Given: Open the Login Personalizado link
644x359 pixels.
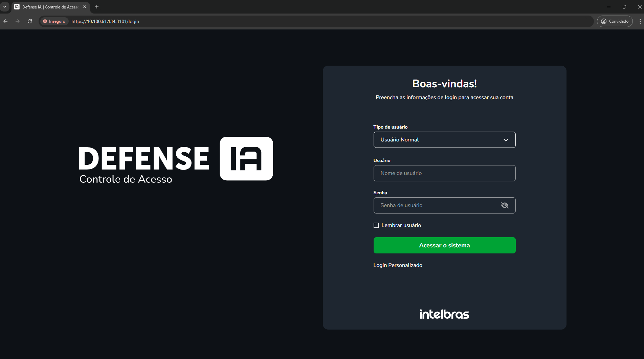Looking at the screenshot, I should click(x=398, y=265).
